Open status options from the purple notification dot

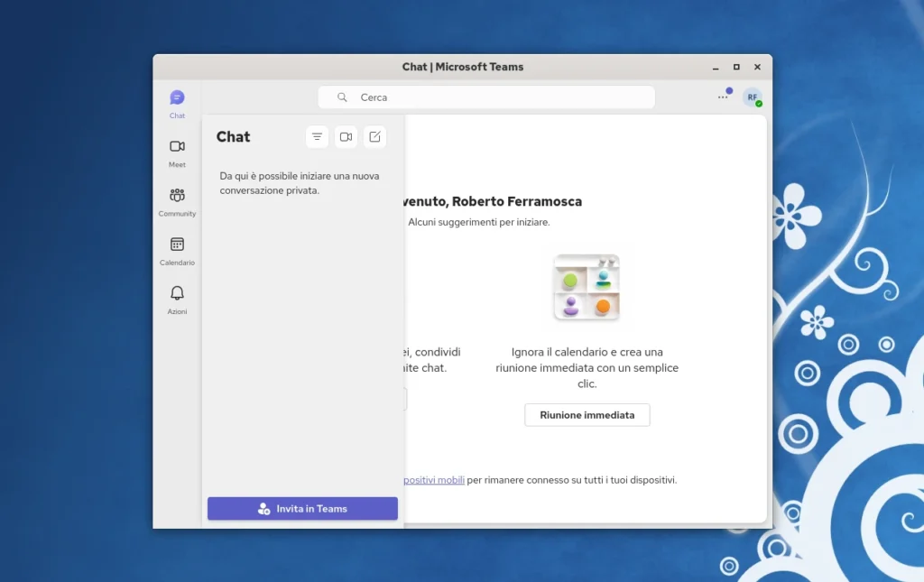click(x=729, y=90)
